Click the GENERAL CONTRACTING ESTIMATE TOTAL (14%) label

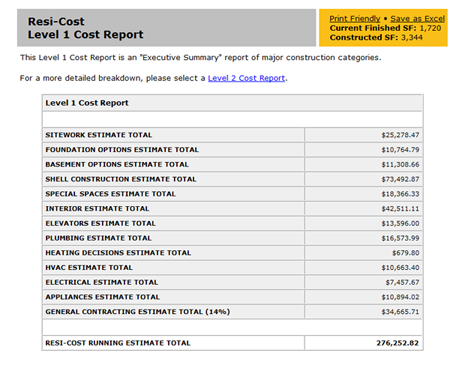(138, 312)
